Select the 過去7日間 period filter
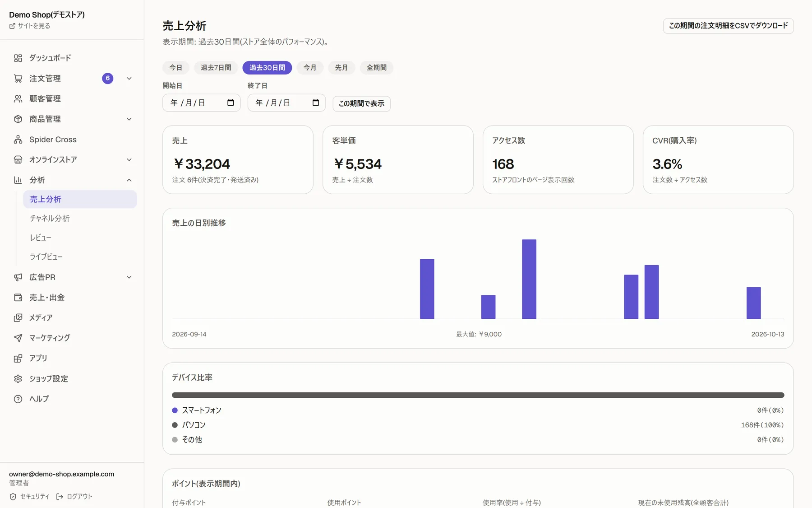The image size is (812, 508). pos(216,68)
